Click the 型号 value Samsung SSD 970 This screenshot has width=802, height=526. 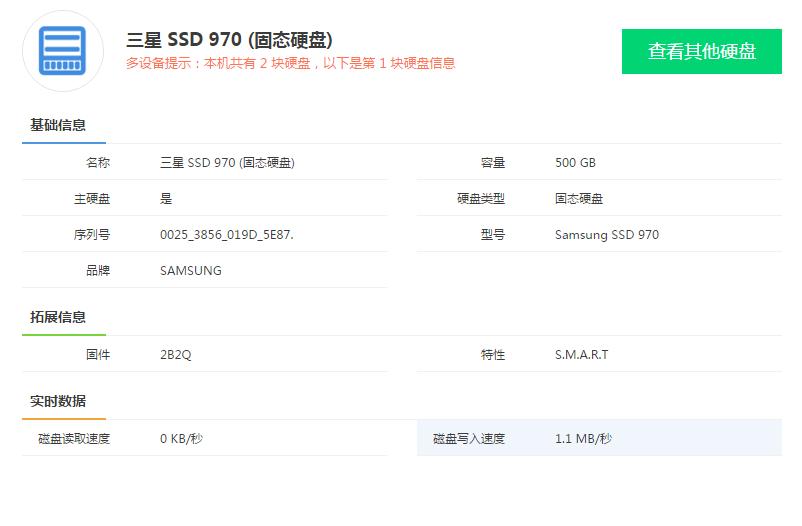pyautogui.click(x=606, y=235)
